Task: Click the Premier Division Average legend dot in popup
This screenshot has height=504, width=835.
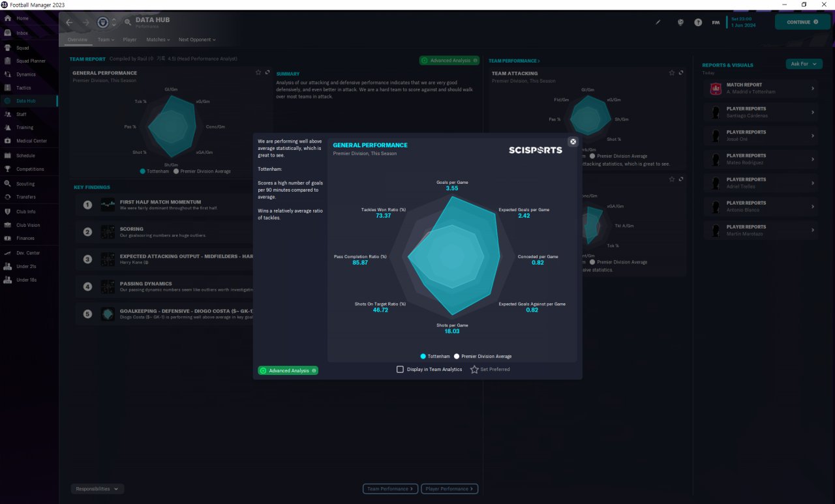Action: click(457, 357)
